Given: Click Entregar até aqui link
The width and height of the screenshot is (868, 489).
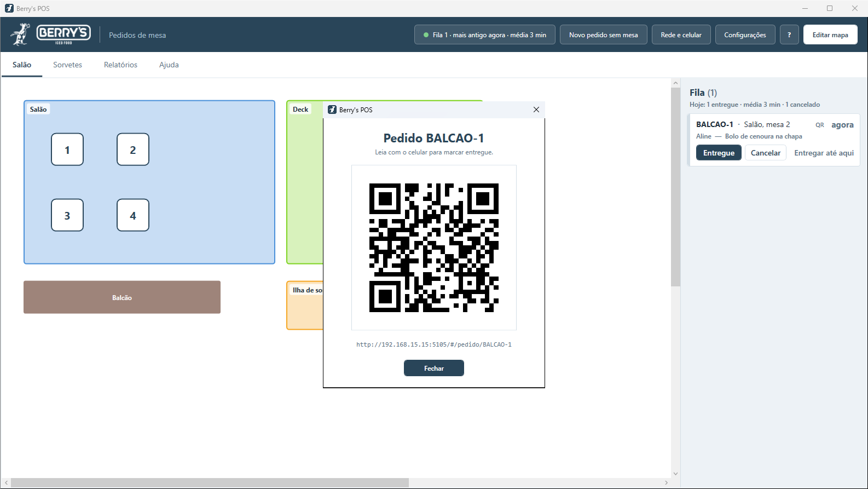Looking at the screenshot, I should point(824,153).
